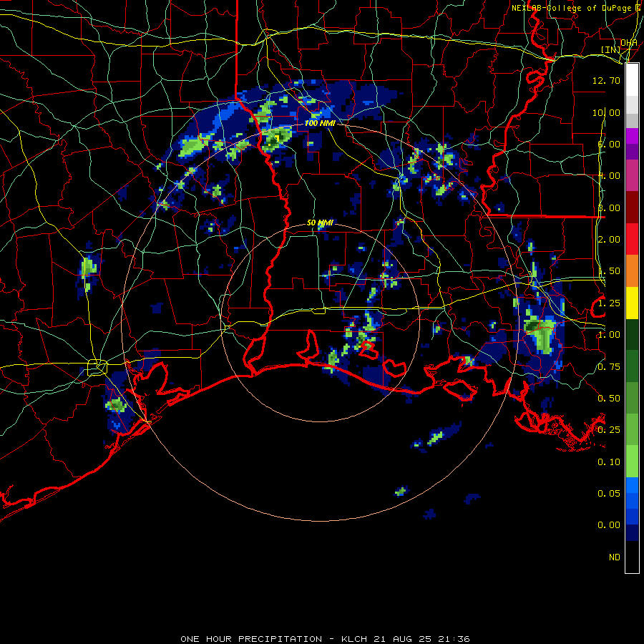Select the dark red (maroon) scale swatch
644x644 pixels.
click(x=632, y=208)
